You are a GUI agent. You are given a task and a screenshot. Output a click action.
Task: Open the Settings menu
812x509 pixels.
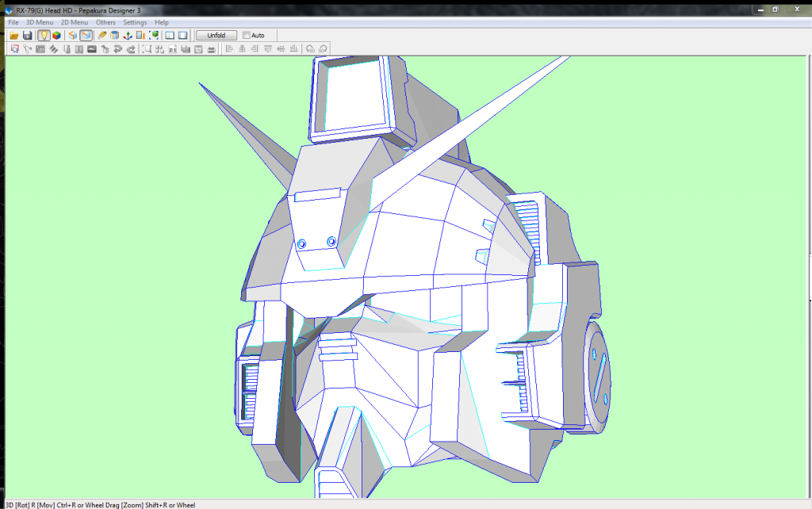(x=135, y=22)
